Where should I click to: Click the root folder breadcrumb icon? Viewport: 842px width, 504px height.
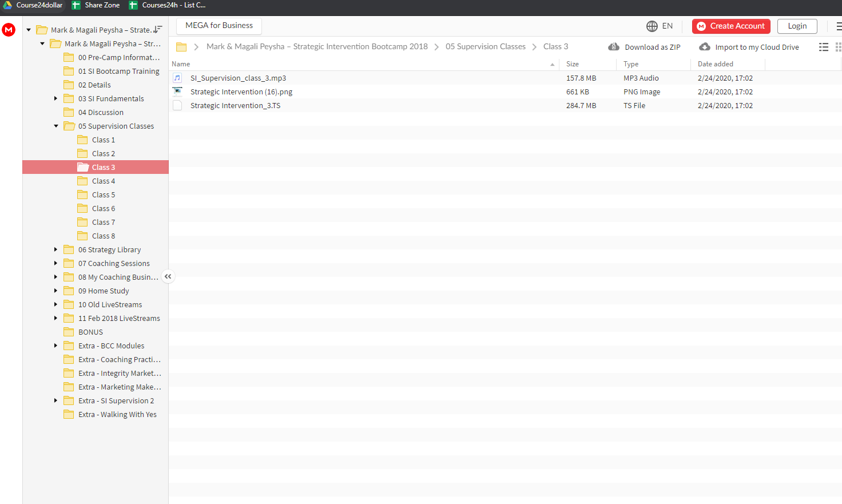(x=181, y=47)
